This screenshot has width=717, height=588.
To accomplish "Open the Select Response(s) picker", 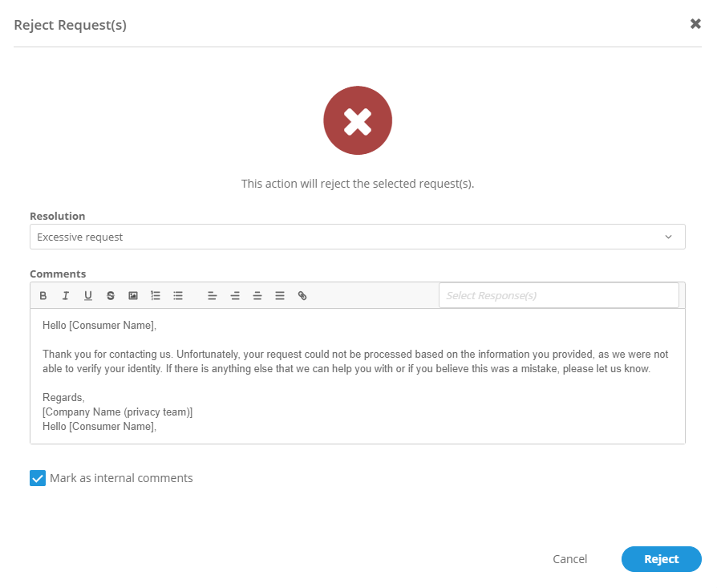I will pyautogui.click(x=559, y=295).
